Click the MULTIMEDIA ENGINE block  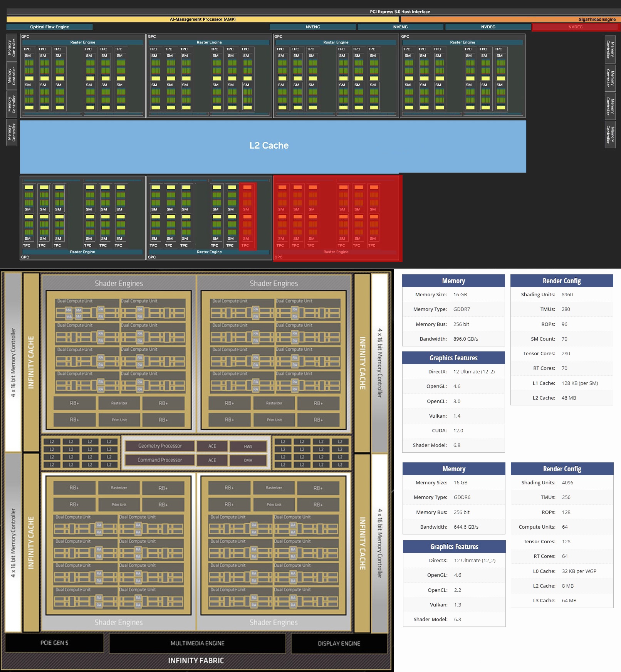click(197, 643)
